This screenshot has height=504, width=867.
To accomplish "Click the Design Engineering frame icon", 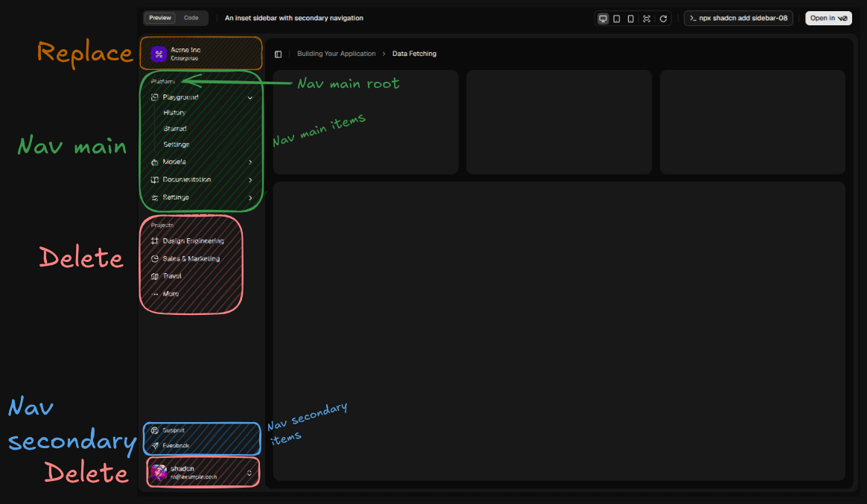I will point(154,241).
